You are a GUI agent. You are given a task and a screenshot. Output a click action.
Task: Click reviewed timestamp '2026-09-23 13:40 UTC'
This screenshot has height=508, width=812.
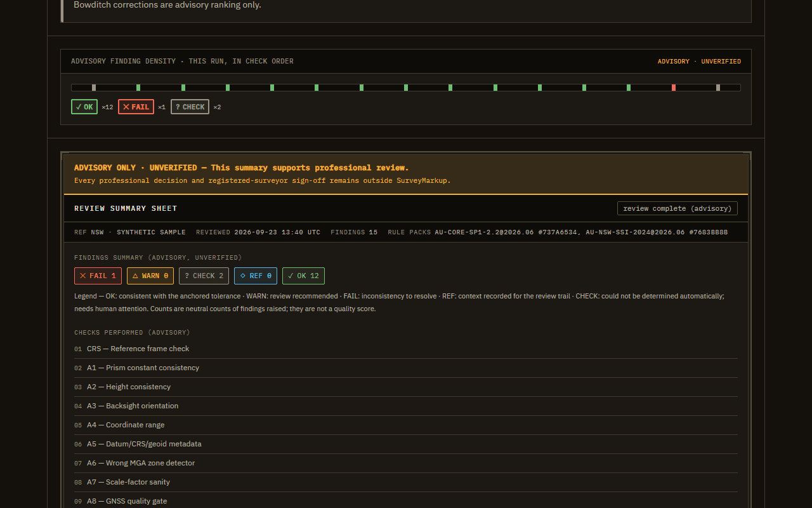coord(277,232)
